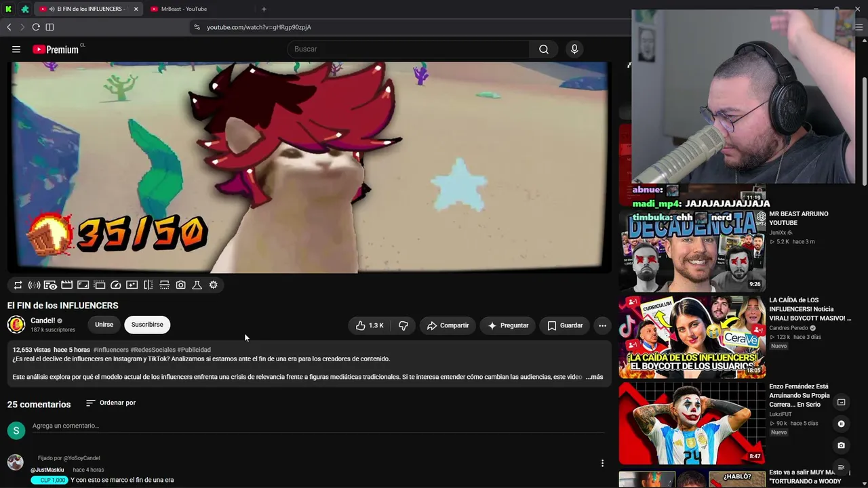Start voice search with the microphone
The image size is (868, 488).
point(574,49)
